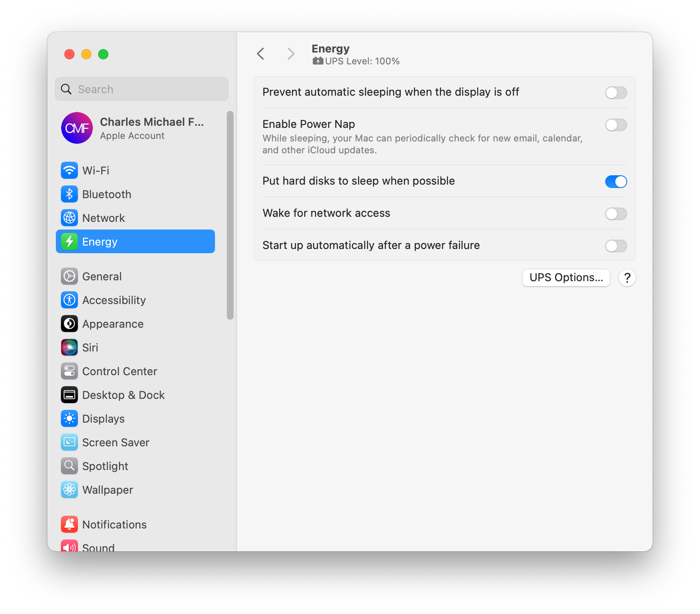Screen dimensions: 700x614
Task: Click the Spotlight magnifier icon
Action: [x=69, y=466]
